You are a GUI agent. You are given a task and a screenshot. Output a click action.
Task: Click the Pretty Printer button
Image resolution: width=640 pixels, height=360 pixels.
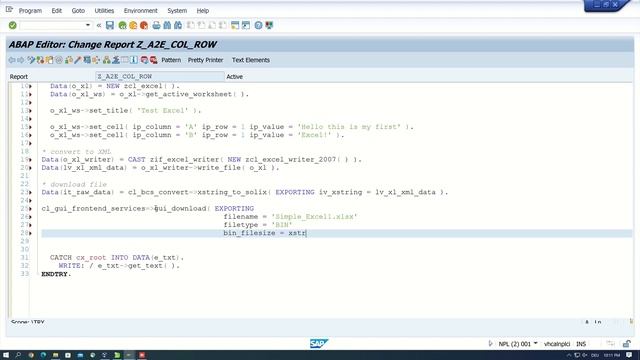click(x=205, y=60)
